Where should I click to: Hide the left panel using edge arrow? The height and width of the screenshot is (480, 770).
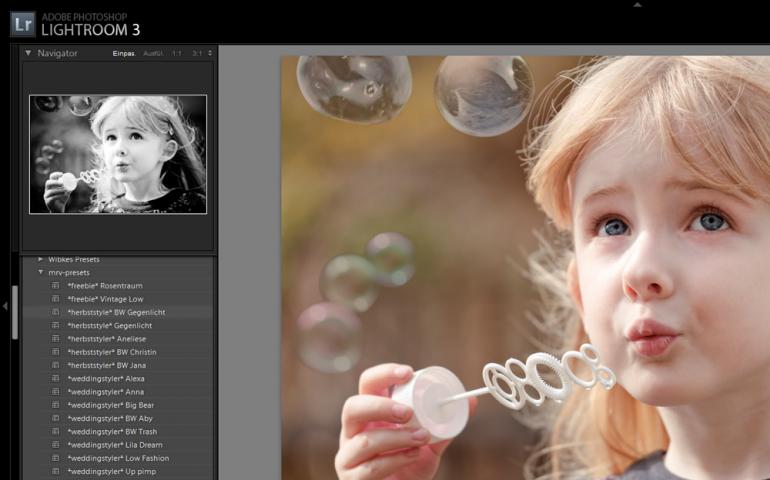5,306
